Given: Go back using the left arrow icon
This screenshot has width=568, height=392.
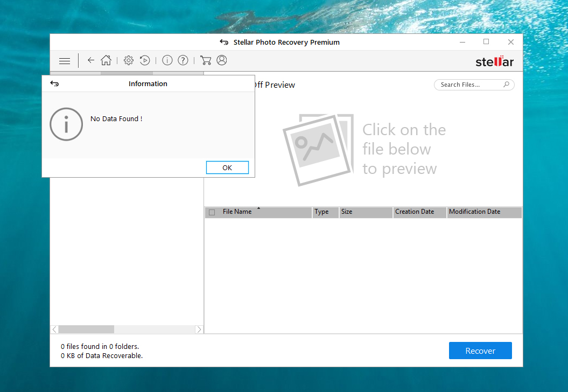Looking at the screenshot, I should tap(91, 60).
